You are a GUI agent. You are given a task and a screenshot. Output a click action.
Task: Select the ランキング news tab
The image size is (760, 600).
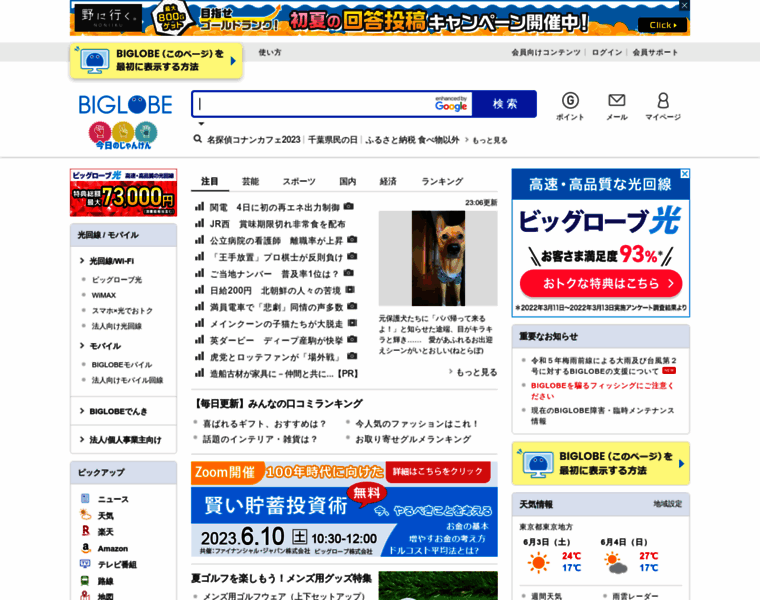coord(442,181)
